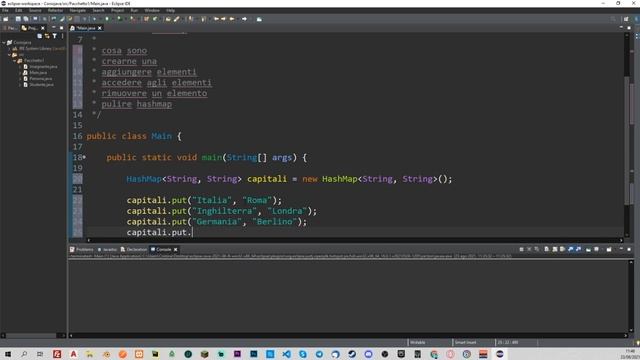Open Project Explorer filter icon
The width and height of the screenshot is (640, 360).
point(55,36)
